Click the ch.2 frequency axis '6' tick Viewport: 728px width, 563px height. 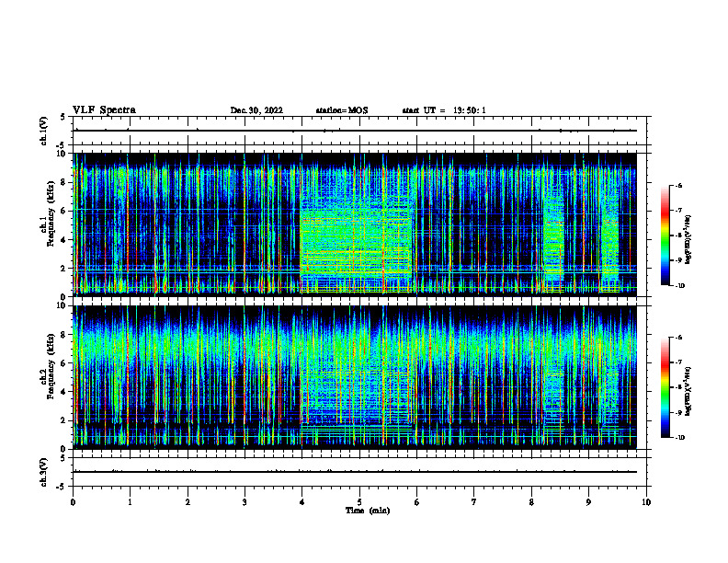(63, 363)
